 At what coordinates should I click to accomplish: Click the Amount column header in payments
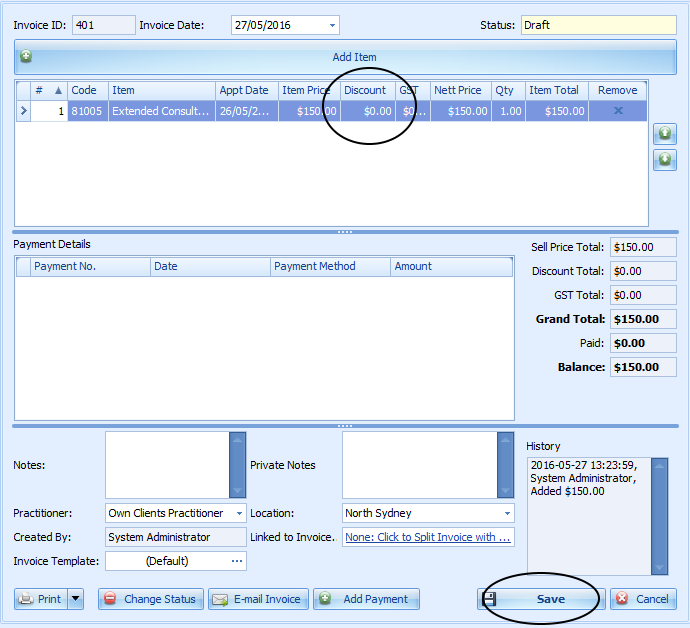pos(451,266)
